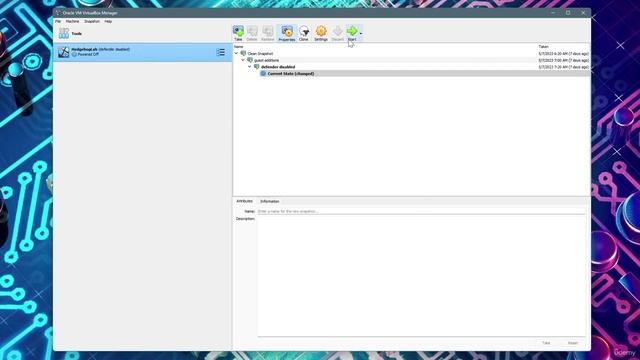640x360 pixels.
Task: Open the HedgehogLab machine tools menu icon
Action: click(220, 52)
